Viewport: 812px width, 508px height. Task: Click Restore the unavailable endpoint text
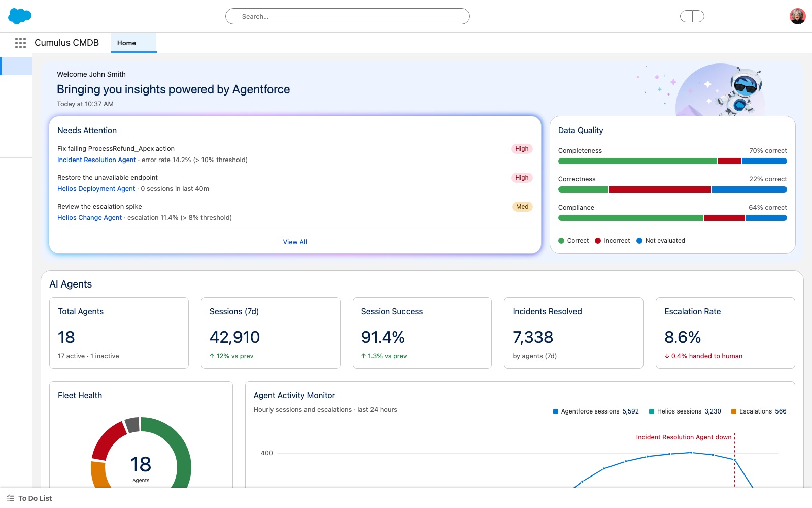[108, 178]
